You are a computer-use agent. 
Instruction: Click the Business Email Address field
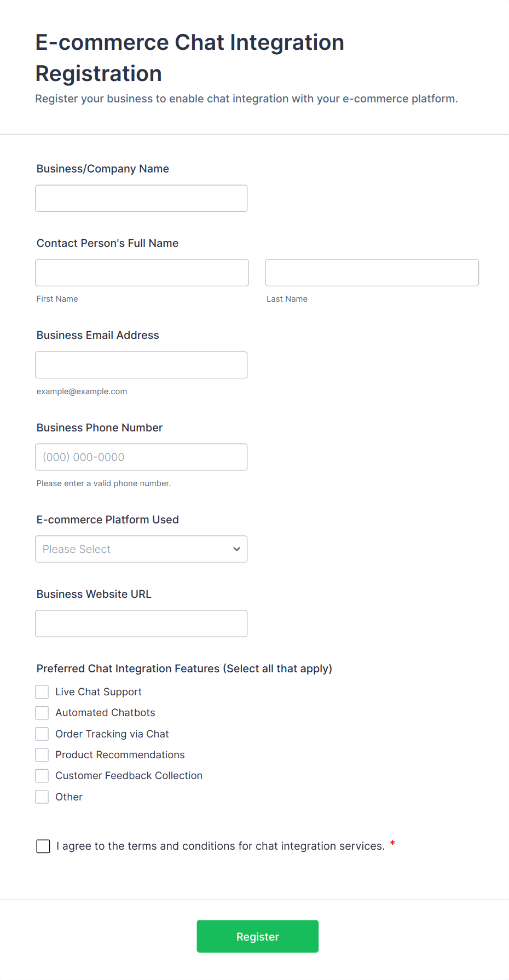tap(141, 365)
